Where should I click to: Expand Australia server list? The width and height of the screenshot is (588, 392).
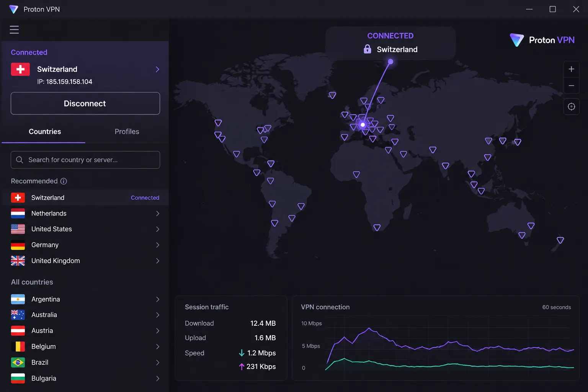(158, 315)
